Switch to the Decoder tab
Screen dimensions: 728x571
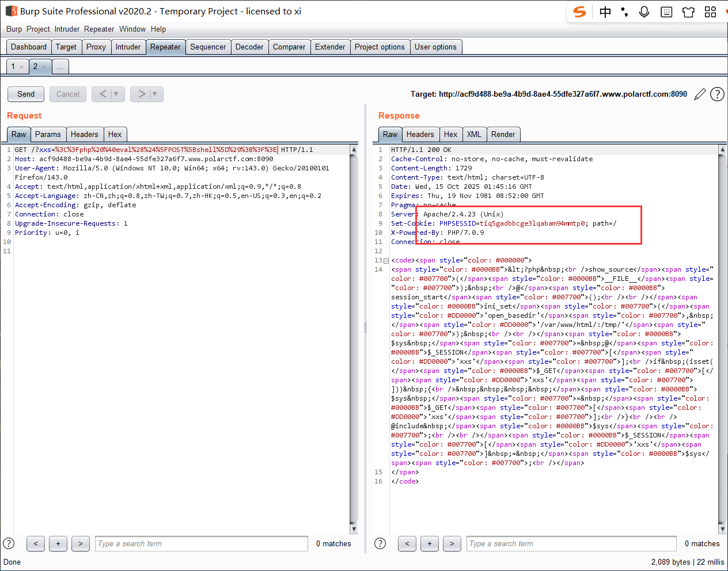[x=249, y=47]
